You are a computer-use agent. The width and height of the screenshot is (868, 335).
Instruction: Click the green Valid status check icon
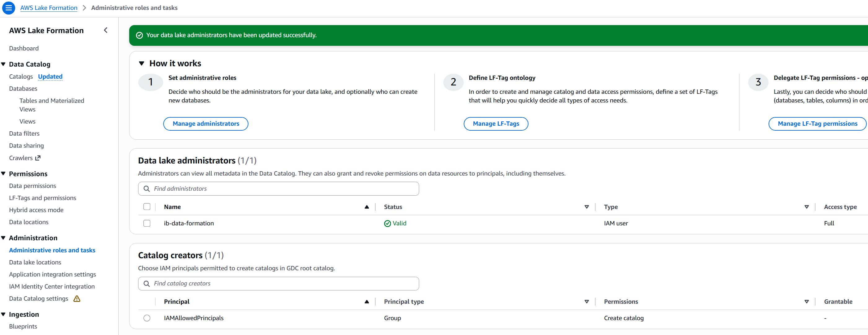[388, 224]
